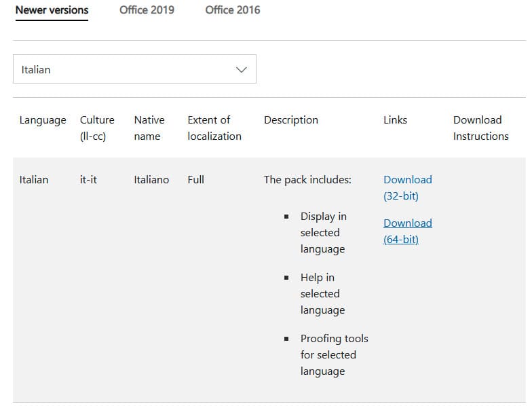Click the Extent of localization header
532x406 pixels.
214,128
